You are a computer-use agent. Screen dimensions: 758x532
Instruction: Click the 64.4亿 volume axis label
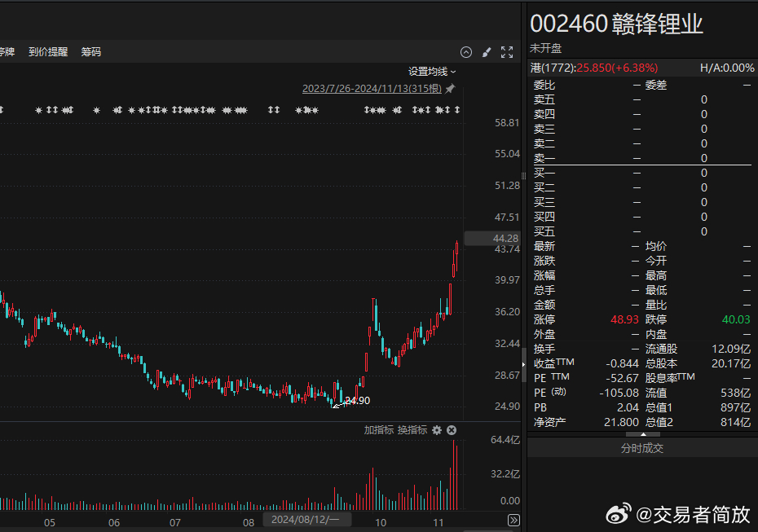(505, 440)
